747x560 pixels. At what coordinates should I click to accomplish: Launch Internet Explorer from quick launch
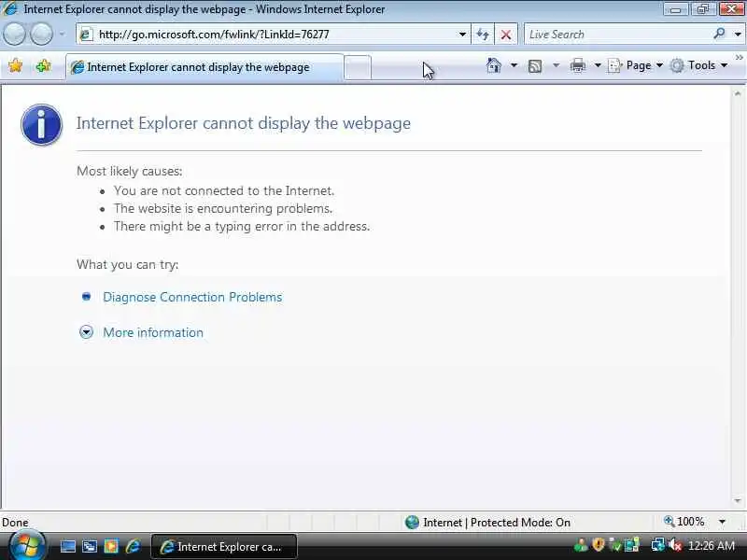click(133, 546)
